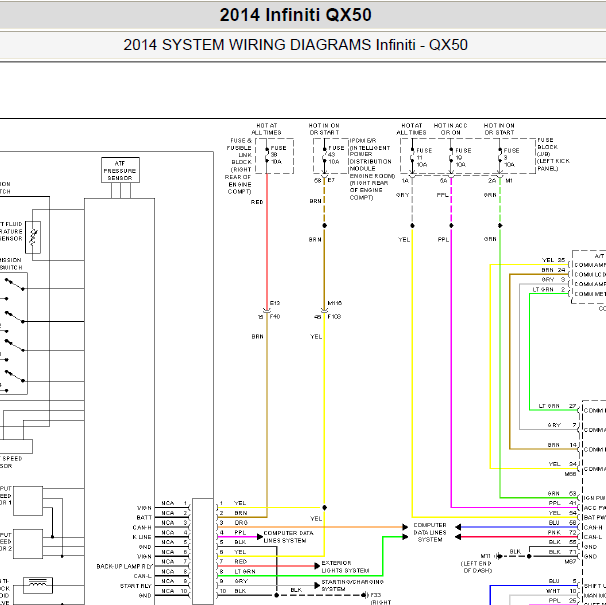Image resolution: width=606 pixels, height=605 pixels.
Task: Click the 'BATT' signal label
Action: click(x=144, y=517)
